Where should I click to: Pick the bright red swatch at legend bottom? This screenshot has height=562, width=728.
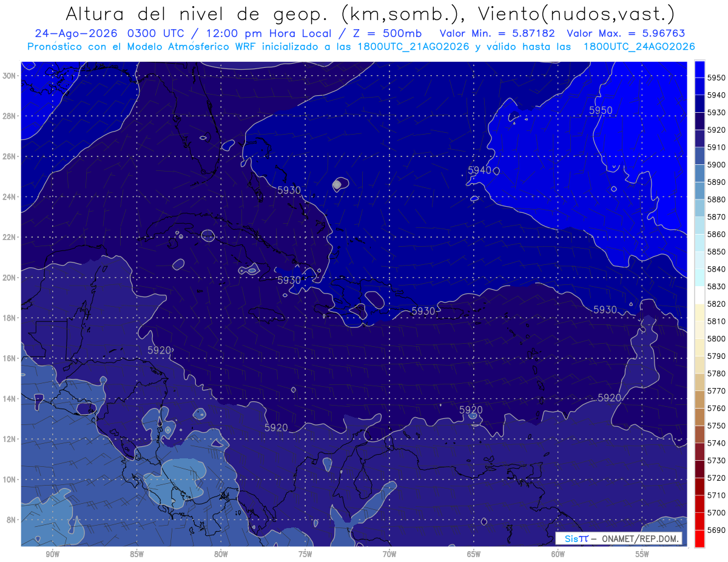[699, 539]
